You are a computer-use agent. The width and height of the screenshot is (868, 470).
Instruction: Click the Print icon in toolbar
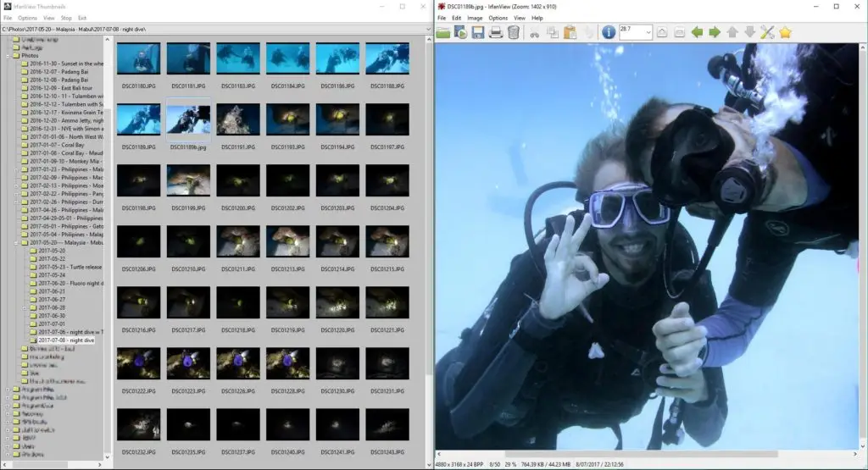(x=496, y=32)
